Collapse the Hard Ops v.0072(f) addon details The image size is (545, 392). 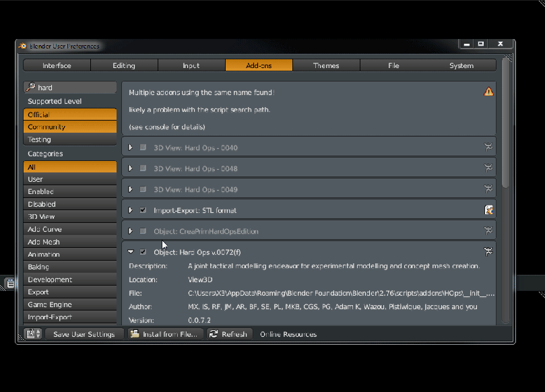click(x=131, y=252)
